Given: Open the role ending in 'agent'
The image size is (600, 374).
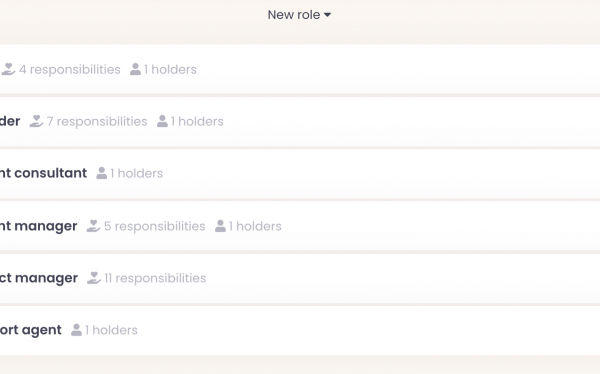Looking at the screenshot, I should coord(31,330).
